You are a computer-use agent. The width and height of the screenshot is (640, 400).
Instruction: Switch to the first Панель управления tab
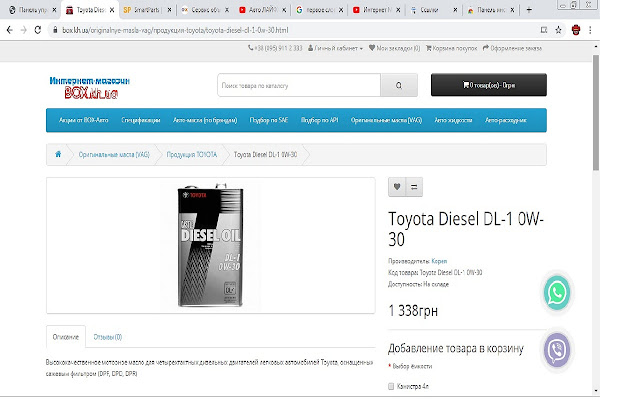coord(32,10)
